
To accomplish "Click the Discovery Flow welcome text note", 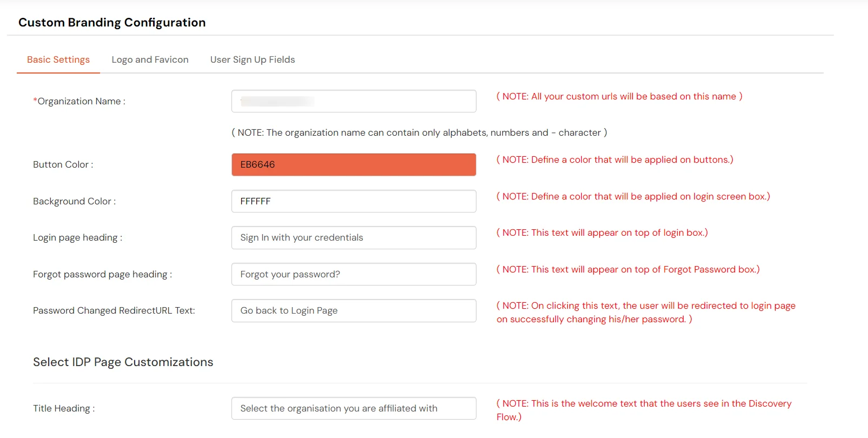I will coord(644,409).
